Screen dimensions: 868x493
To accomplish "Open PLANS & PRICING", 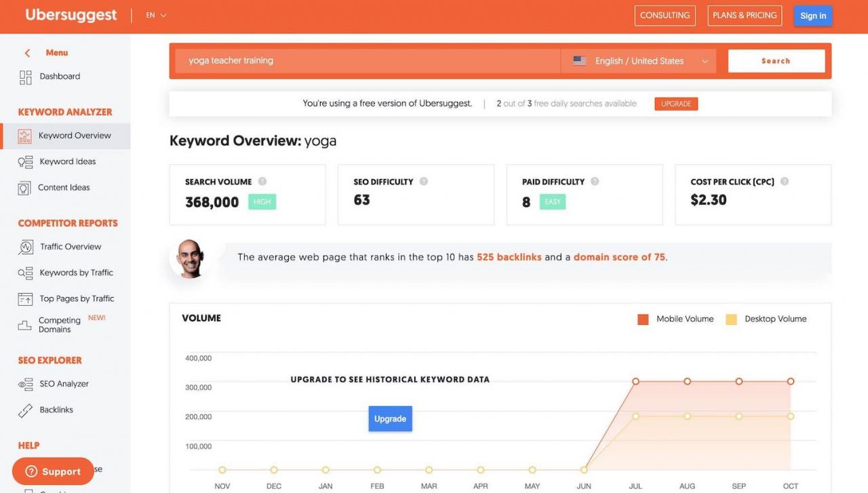I will [x=745, y=16].
